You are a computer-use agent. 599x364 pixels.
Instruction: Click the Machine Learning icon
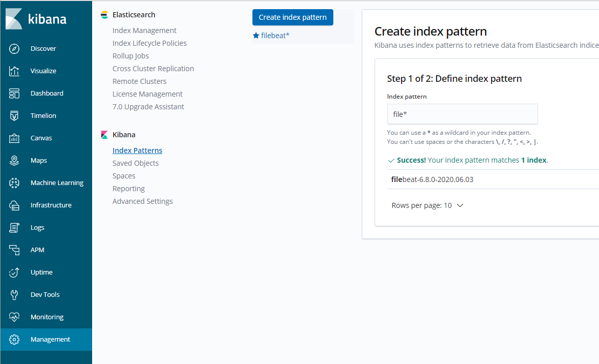[x=14, y=183]
